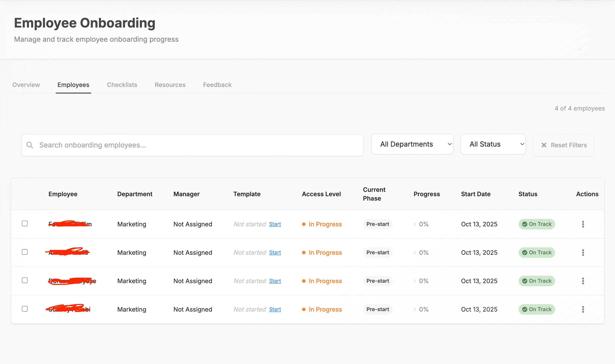This screenshot has height=364, width=615.
Task: Select the second employee's checkbox
Action: [24, 252]
